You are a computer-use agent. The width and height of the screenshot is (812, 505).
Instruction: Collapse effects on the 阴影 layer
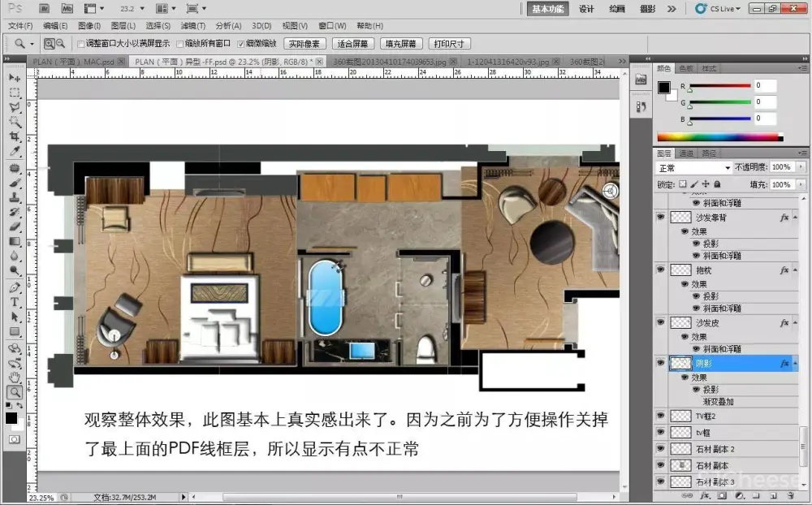(x=795, y=365)
